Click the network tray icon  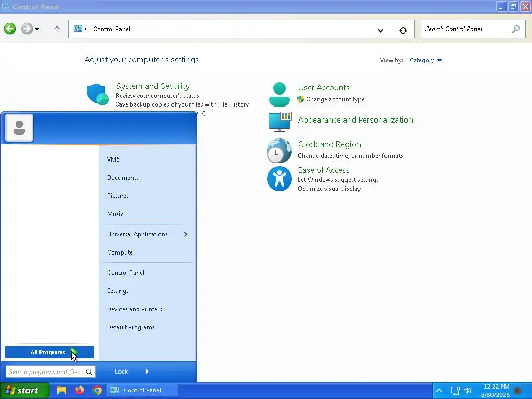tap(455, 391)
